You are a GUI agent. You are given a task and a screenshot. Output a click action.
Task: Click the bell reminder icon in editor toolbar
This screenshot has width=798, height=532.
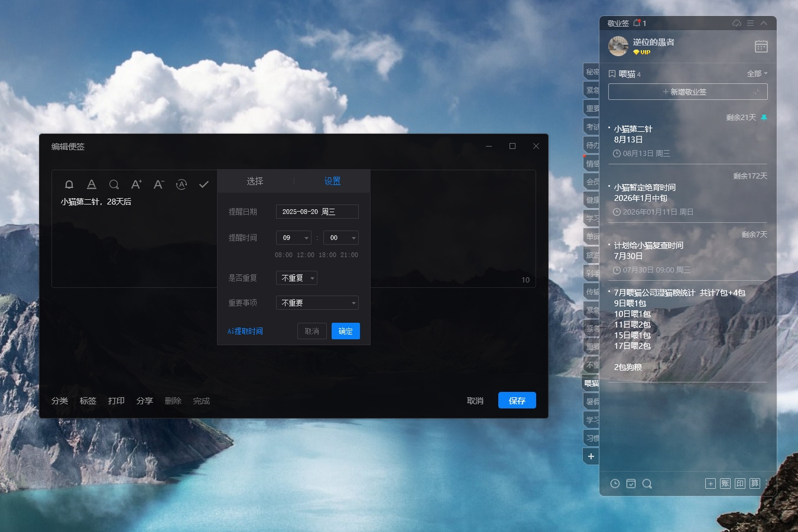point(69,184)
